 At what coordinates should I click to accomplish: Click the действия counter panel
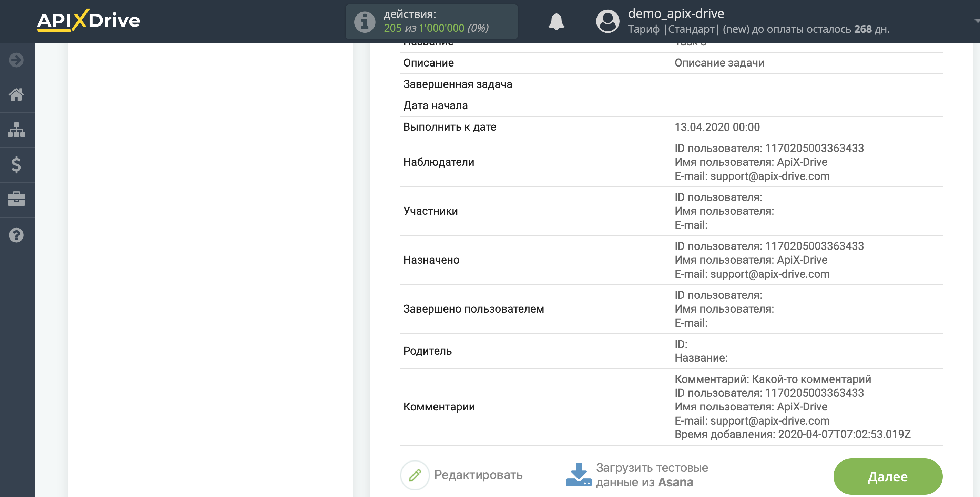tap(431, 22)
